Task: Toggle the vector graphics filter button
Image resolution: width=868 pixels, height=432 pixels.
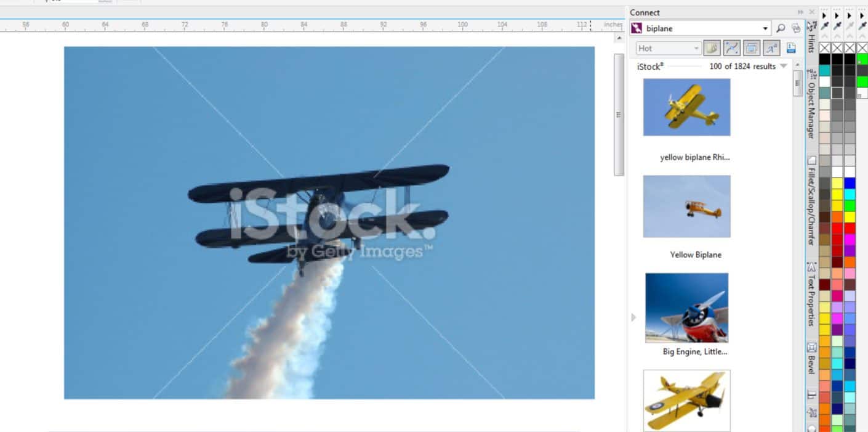Action: coord(731,48)
